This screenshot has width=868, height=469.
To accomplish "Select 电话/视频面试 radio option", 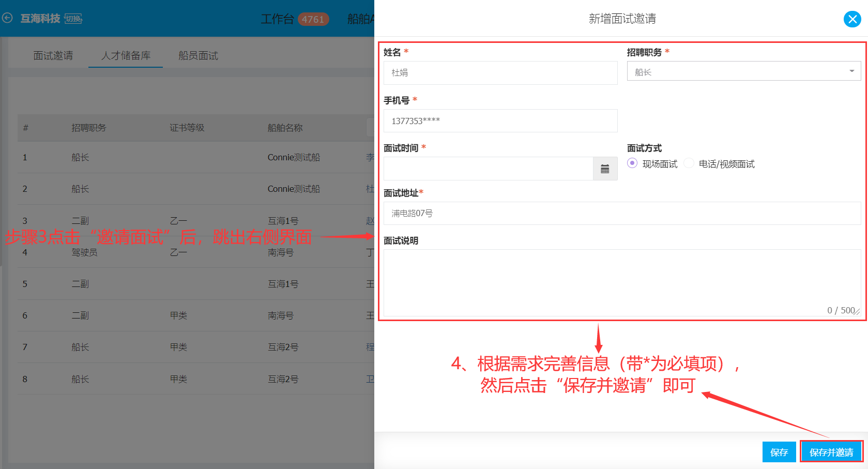I will tap(689, 163).
